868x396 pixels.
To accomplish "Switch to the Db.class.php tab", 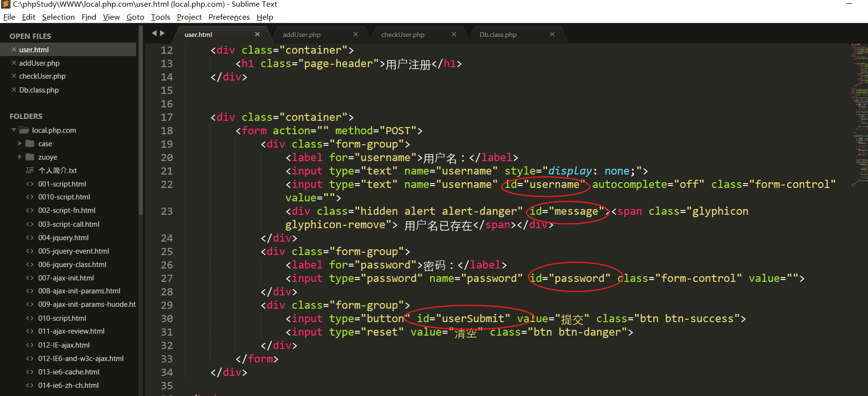I will point(498,35).
